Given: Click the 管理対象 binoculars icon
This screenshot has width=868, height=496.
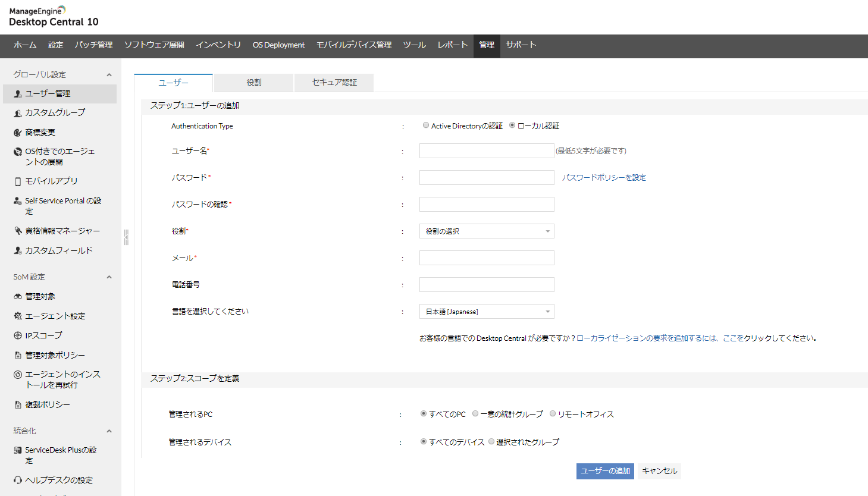Looking at the screenshot, I should coord(18,296).
